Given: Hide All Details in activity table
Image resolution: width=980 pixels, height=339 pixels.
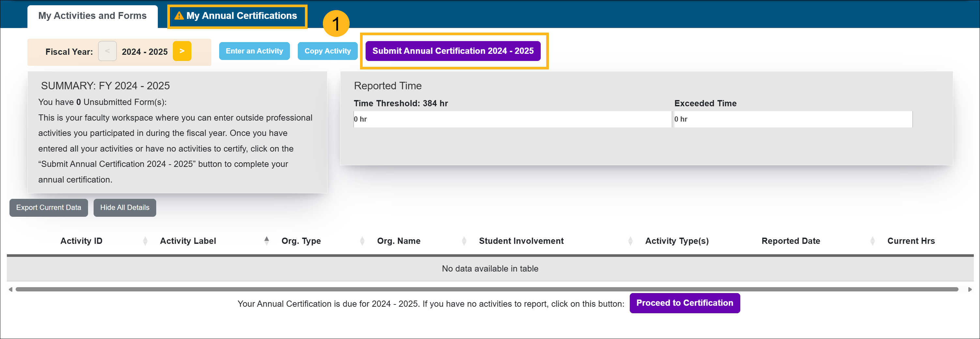Looking at the screenshot, I should coord(124,208).
